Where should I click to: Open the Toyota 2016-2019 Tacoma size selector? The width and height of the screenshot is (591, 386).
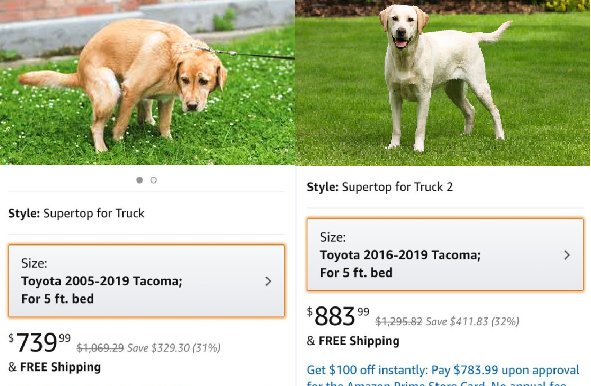(x=445, y=254)
